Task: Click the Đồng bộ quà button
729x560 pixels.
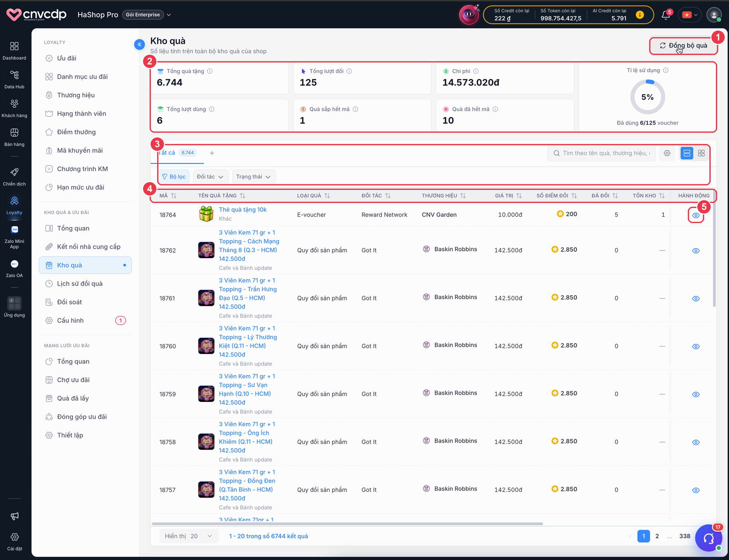Action: click(x=683, y=46)
